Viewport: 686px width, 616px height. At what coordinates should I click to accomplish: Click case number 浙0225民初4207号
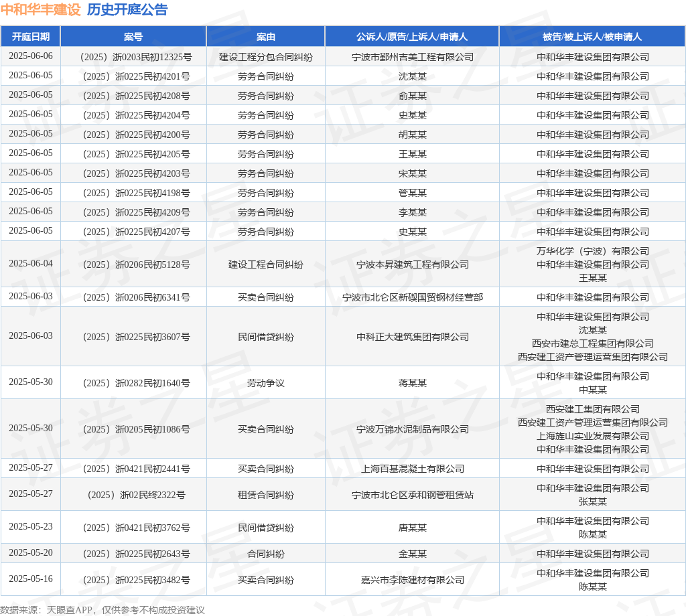pyautogui.click(x=136, y=232)
